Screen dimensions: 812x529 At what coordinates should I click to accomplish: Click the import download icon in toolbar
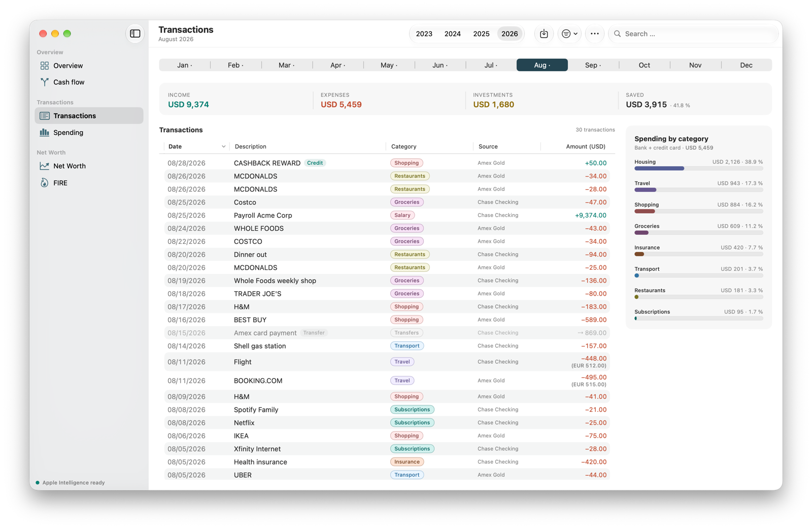pyautogui.click(x=544, y=33)
